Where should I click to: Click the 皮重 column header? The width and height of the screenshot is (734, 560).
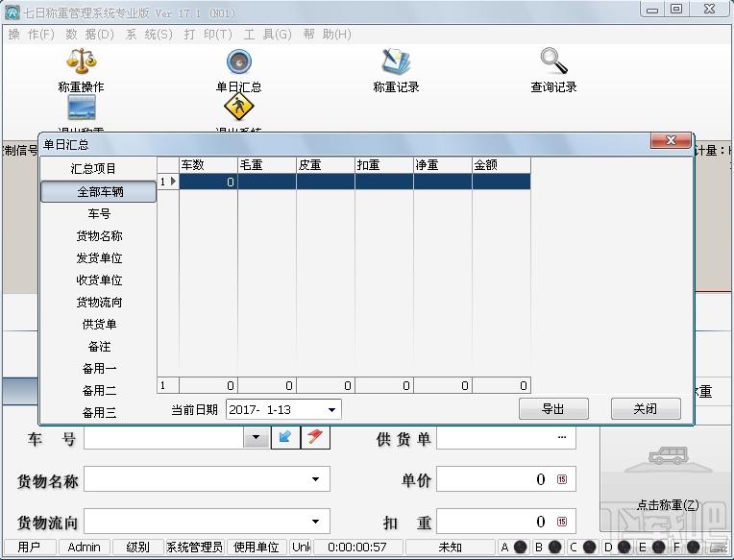tap(326, 165)
